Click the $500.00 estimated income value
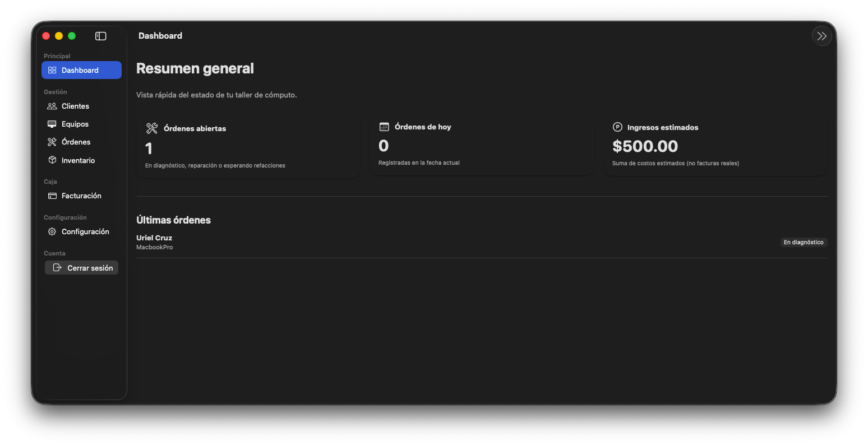 (645, 146)
